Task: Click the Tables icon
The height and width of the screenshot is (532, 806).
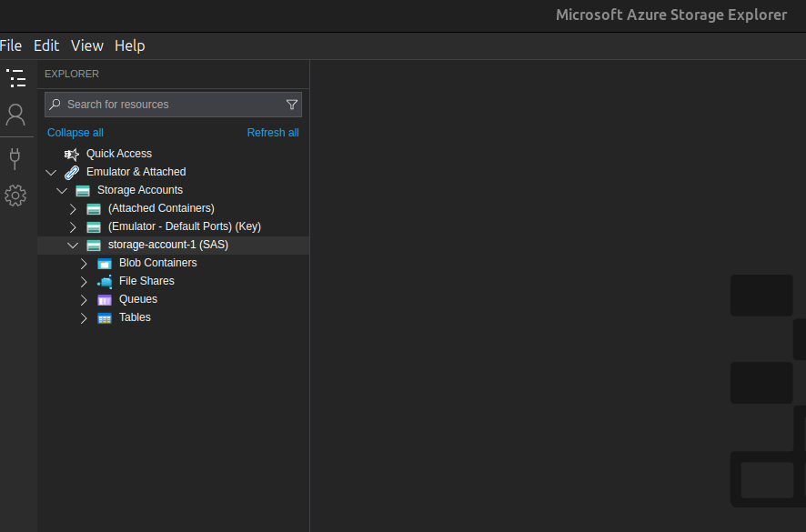Action: coord(104,316)
